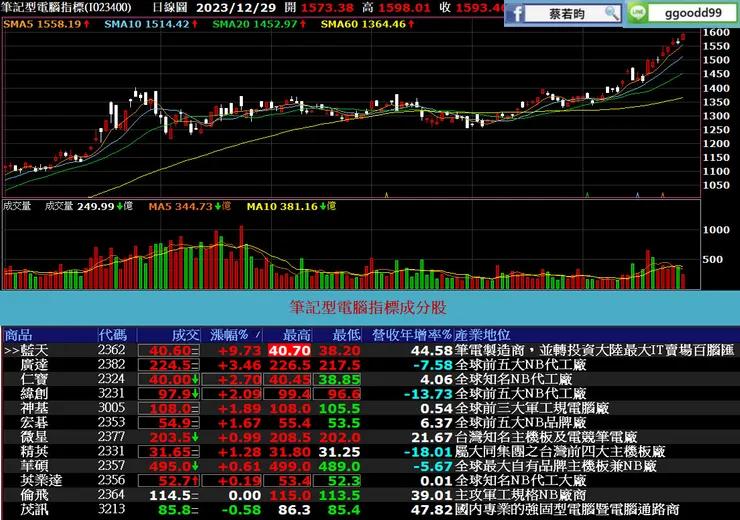The width and height of the screenshot is (740, 520).
Task: Sort by the 代碼 column header
Action: coord(112,335)
